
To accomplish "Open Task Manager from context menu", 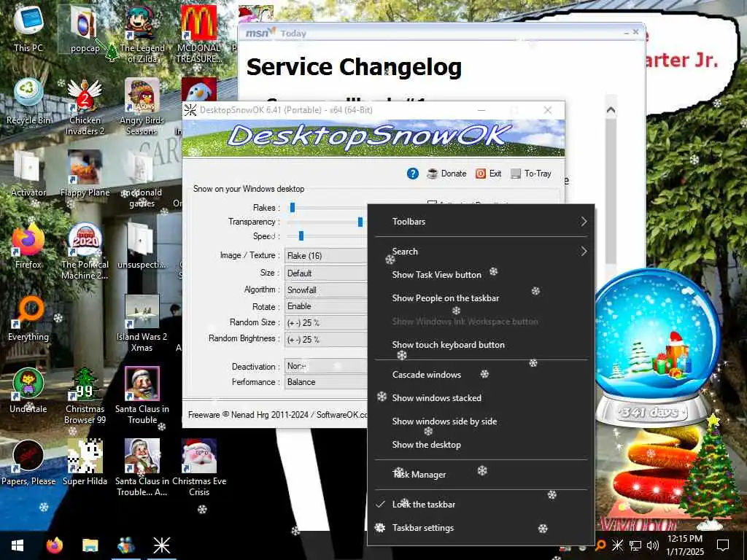I will (x=481, y=475).
